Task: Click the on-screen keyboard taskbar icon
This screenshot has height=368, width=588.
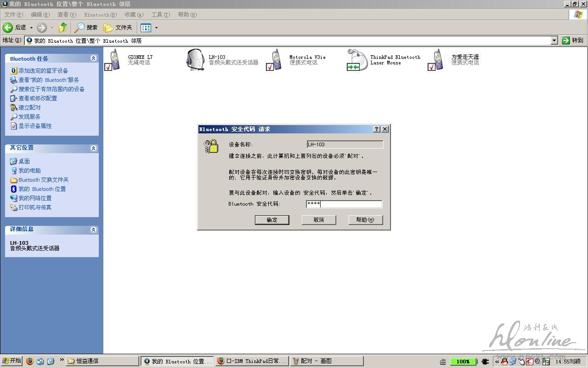Action: tap(443, 362)
